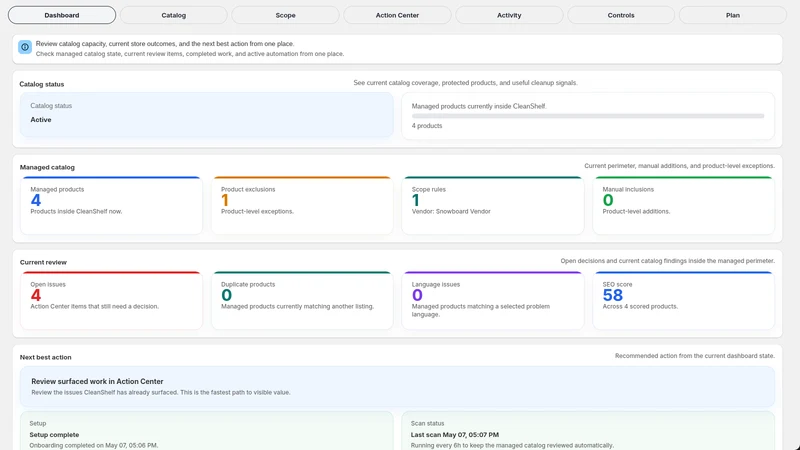
Task: View the Activity tab
Action: point(509,15)
